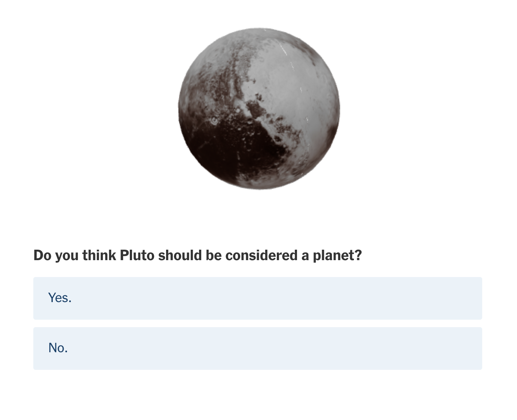Viewport: 517px width, 420px height.
Task: Click the Pluto globe image
Action: tap(259, 109)
